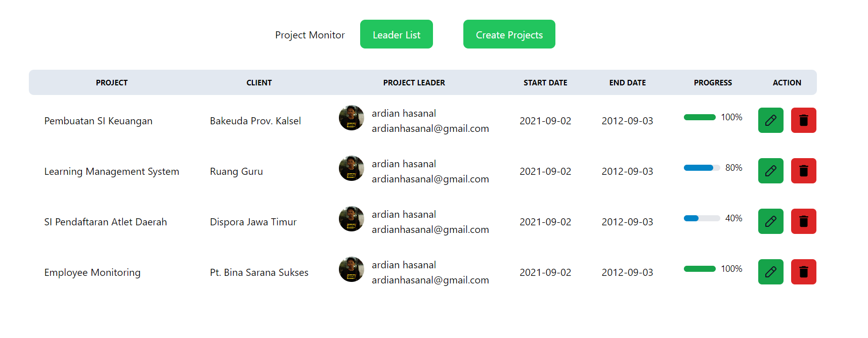This screenshot has width=868, height=338.
Task: Click the profile photo in the Employee Monitoring row
Action: (351, 269)
